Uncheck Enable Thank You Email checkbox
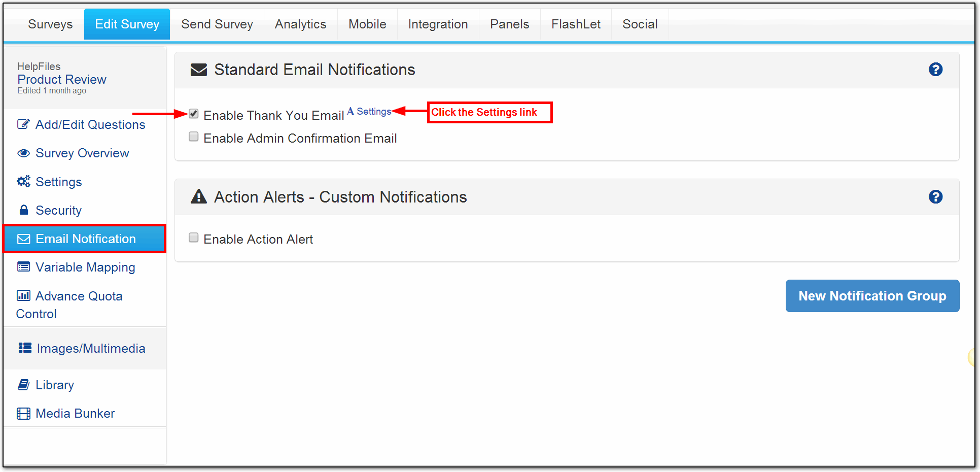 [194, 114]
